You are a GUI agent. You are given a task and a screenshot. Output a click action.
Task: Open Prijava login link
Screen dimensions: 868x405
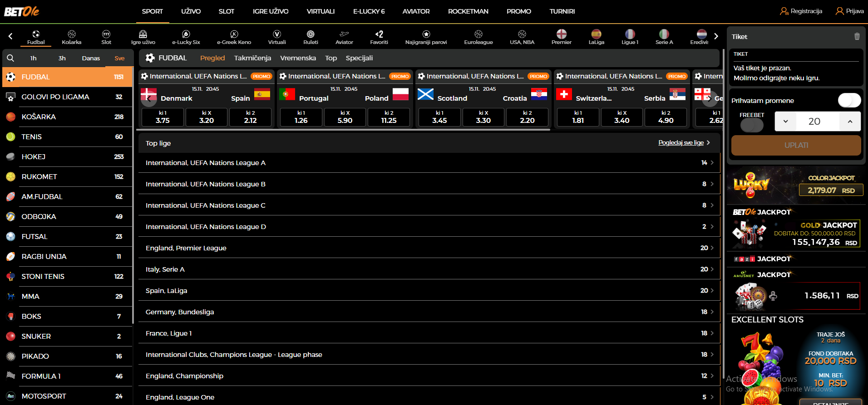tap(850, 11)
